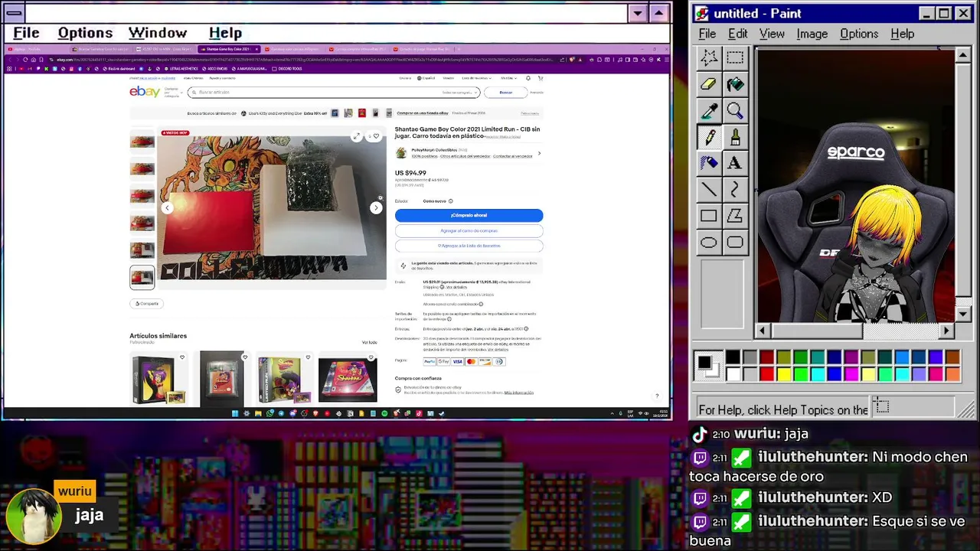Select the Rounded Rectangle tool in Paint
The width and height of the screenshot is (980, 551).
click(735, 243)
